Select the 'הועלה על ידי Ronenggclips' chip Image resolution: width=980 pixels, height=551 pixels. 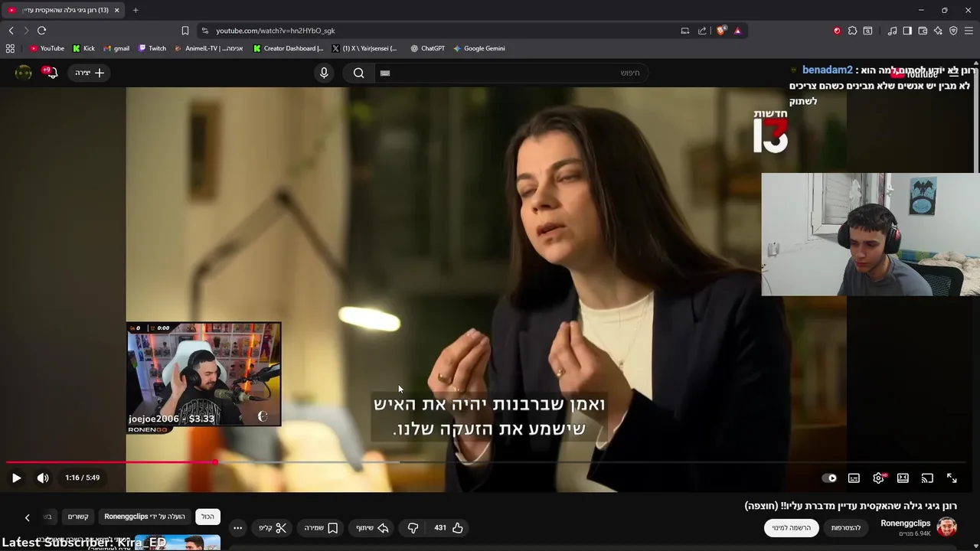(x=145, y=517)
